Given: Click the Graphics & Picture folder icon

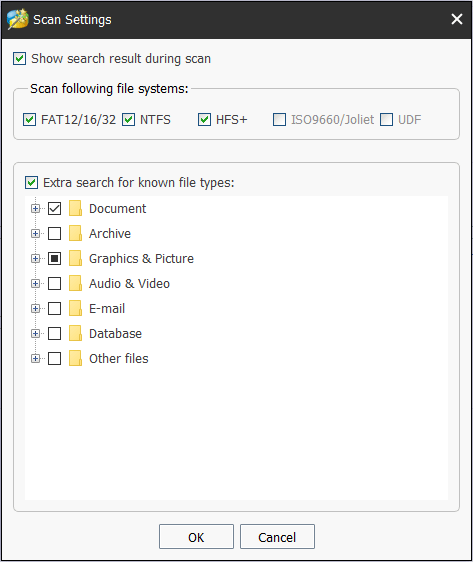Looking at the screenshot, I should (x=75, y=258).
